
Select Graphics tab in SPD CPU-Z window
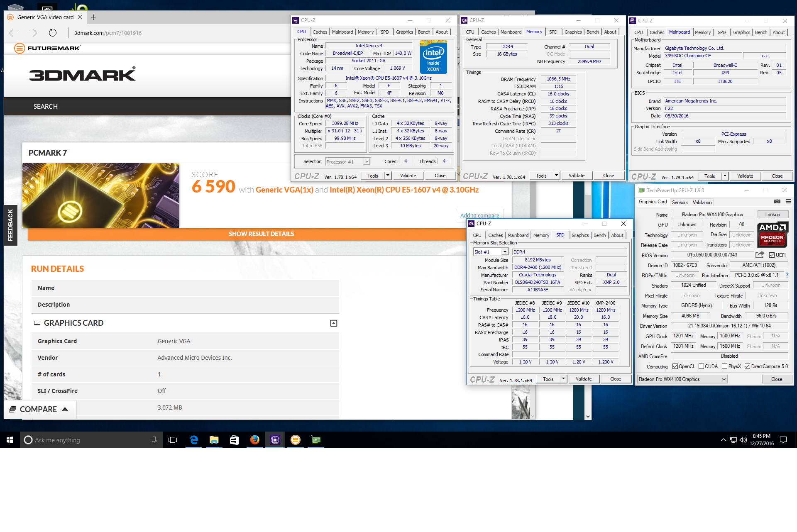pos(580,235)
